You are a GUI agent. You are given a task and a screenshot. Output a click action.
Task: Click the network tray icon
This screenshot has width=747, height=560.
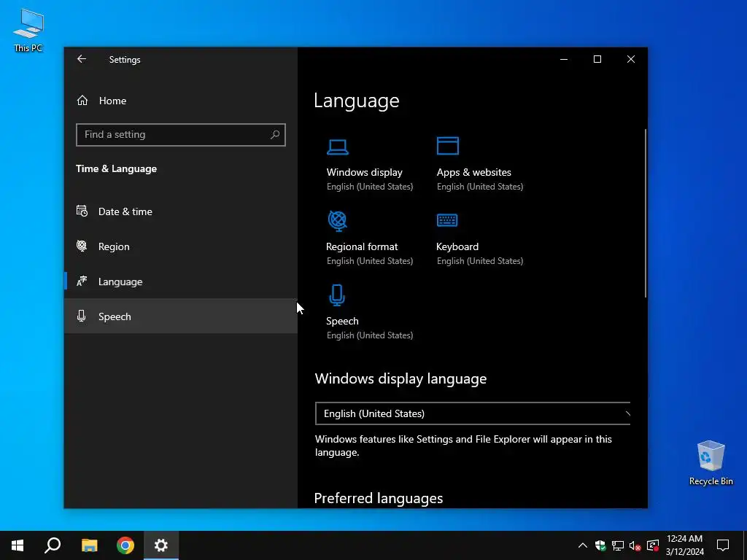[618, 545]
